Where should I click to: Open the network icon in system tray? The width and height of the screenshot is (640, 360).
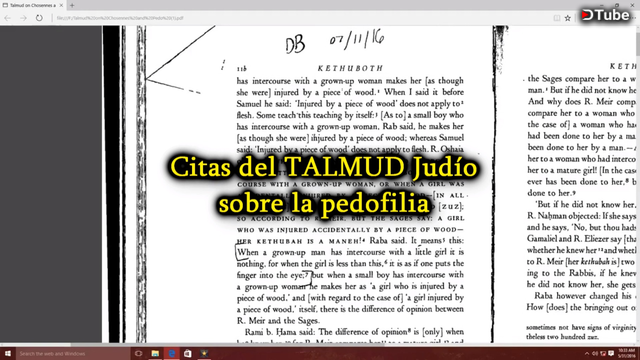pos(603,353)
